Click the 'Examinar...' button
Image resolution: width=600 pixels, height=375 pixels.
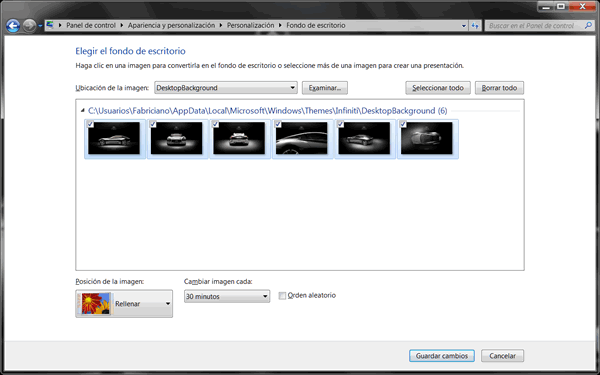pyautogui.click(x=324, y=88)
